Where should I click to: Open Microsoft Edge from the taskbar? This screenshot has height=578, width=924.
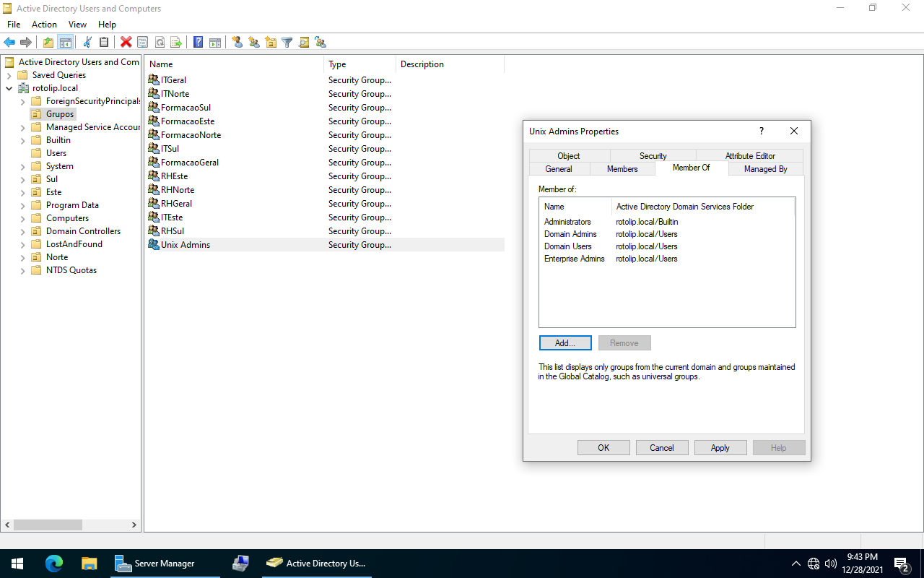[54, 564]
